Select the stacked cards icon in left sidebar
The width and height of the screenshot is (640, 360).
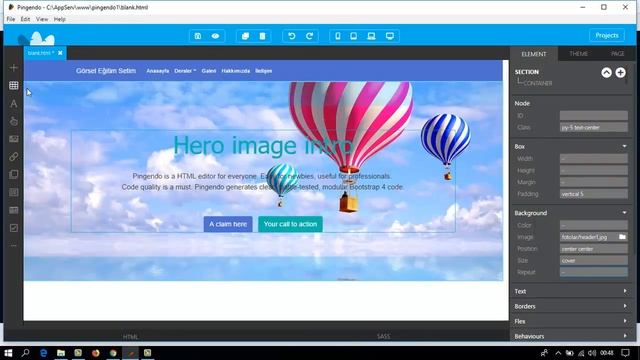[13, 175]
